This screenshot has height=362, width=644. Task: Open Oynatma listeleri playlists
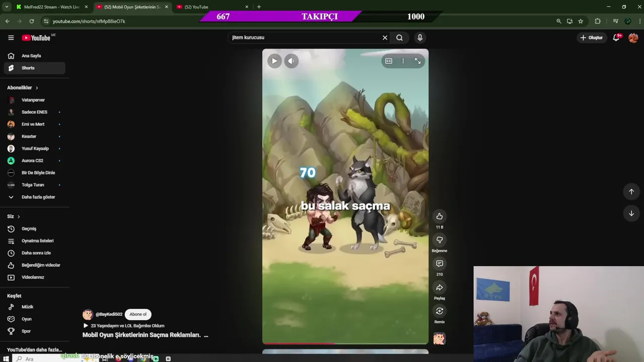34,241
